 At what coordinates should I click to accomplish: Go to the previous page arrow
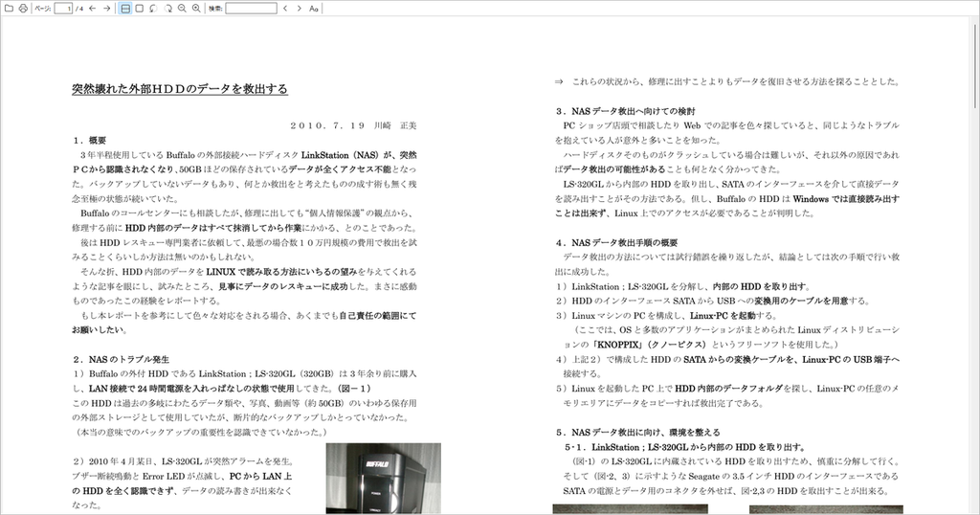tap(93, 8)
